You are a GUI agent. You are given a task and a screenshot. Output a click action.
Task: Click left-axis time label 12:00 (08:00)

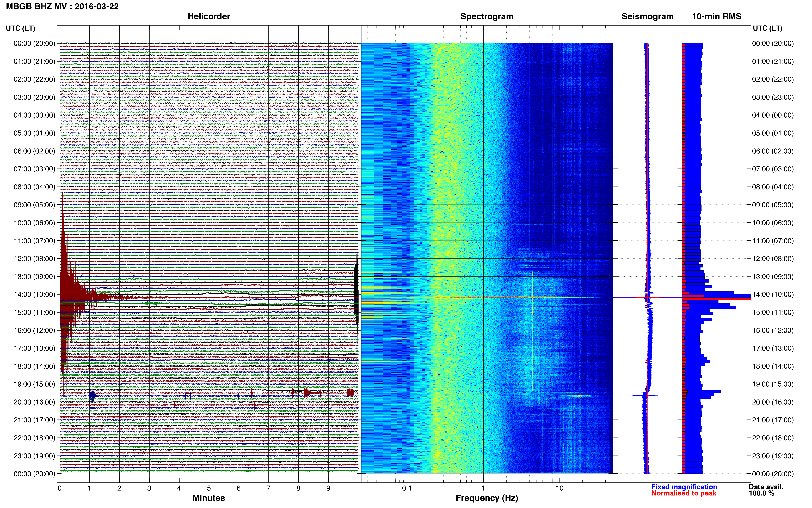34,259
